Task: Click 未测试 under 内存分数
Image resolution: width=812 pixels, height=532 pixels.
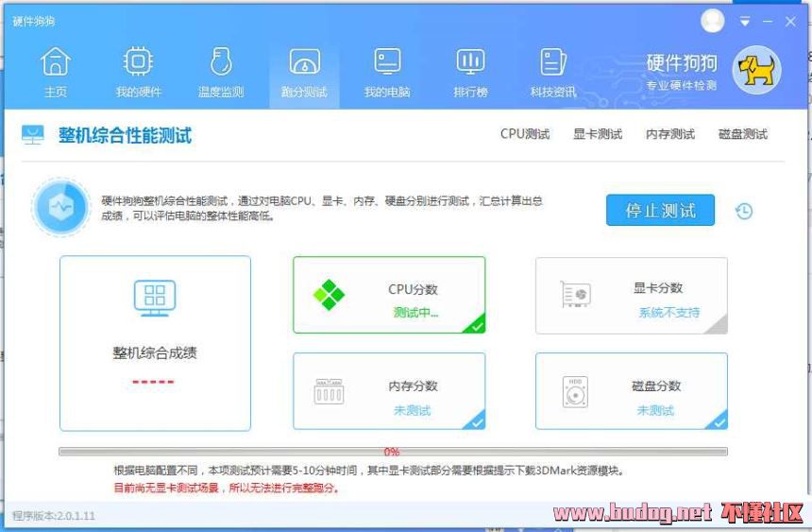Action: pyautogui.click(x=413, y=411)
